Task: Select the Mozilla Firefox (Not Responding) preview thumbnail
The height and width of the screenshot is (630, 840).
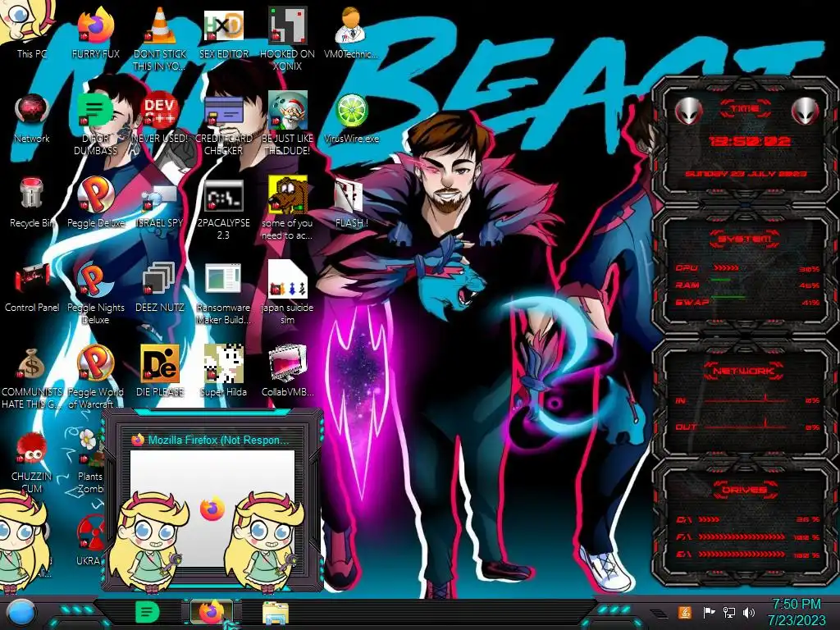Action: (212, 508)
